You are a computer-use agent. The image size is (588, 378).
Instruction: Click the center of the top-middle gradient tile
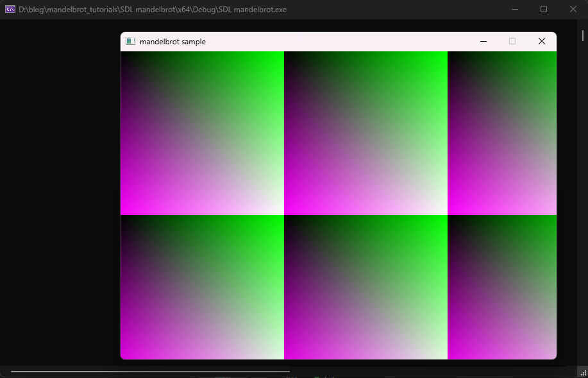point(365,133)
